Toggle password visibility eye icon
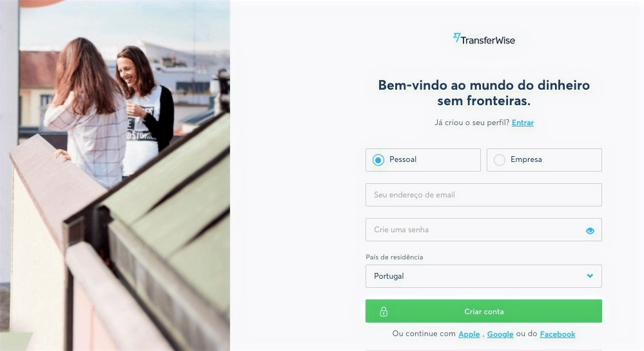This screenshot has height=351, width=644. tap(590, 230)
